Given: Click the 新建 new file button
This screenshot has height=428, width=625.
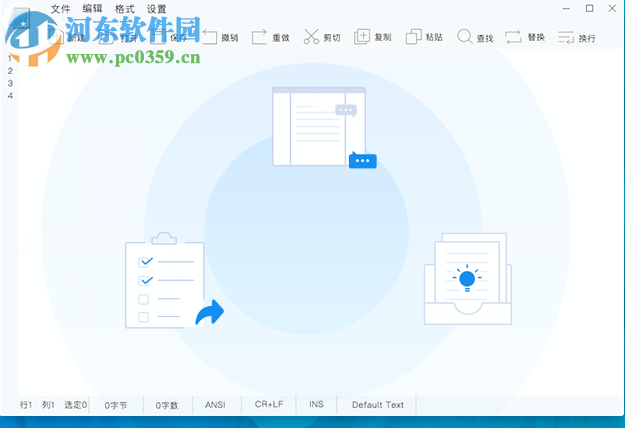Looking at the screenshot, I should (68, 38).
